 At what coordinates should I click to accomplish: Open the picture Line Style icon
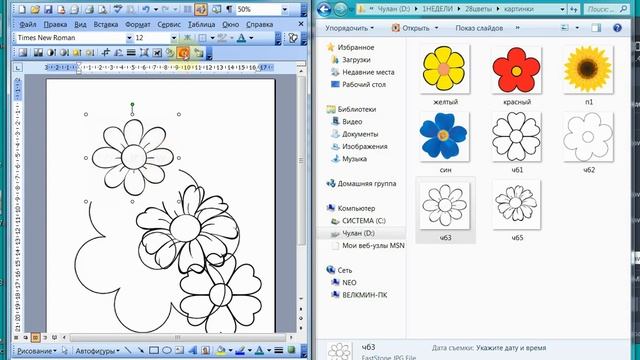(x=131, y=53)
